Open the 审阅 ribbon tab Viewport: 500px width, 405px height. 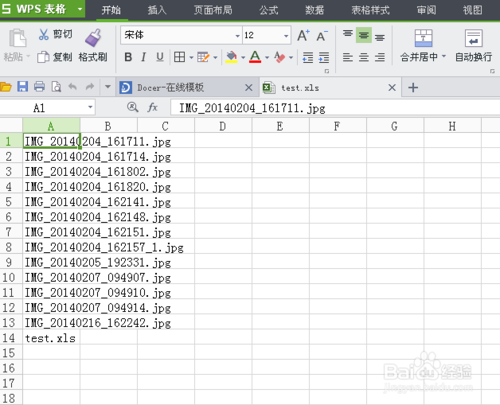426,10
